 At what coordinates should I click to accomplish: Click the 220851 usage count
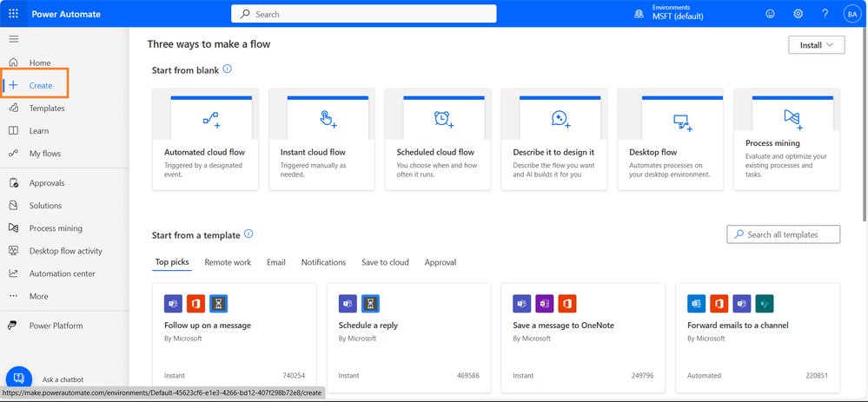pos(817,375)
